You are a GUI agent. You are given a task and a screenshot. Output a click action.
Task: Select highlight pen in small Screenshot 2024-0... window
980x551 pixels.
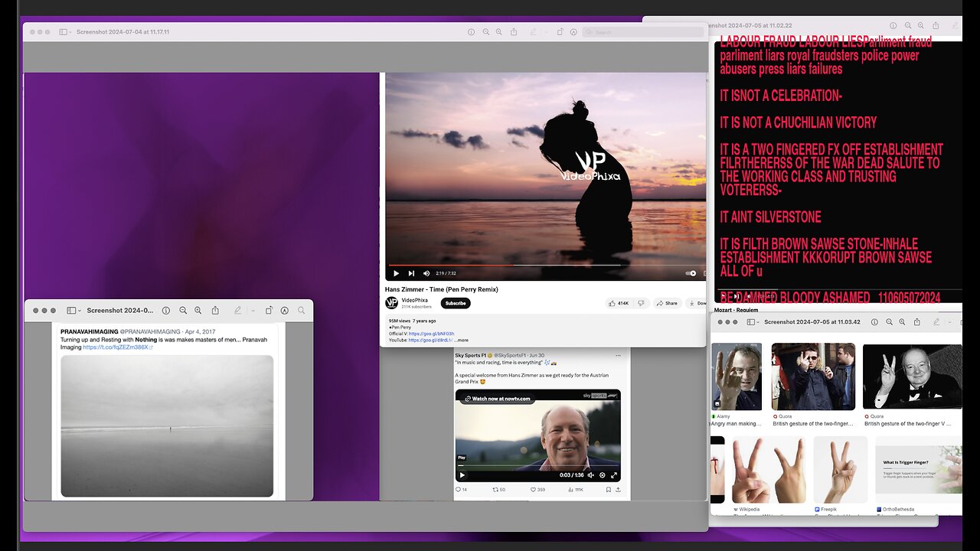pyautogui.click(x=238, y=310)
